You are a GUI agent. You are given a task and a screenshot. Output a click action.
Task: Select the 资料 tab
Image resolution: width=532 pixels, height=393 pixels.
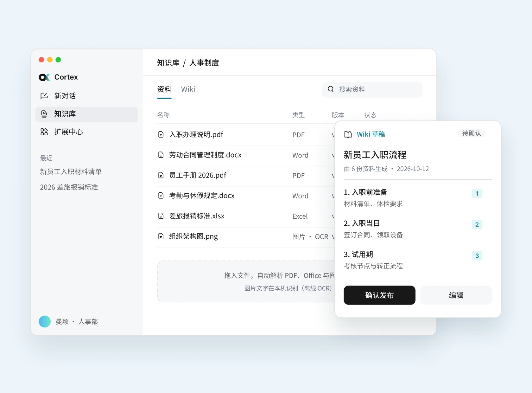click(x=164, y=89)
